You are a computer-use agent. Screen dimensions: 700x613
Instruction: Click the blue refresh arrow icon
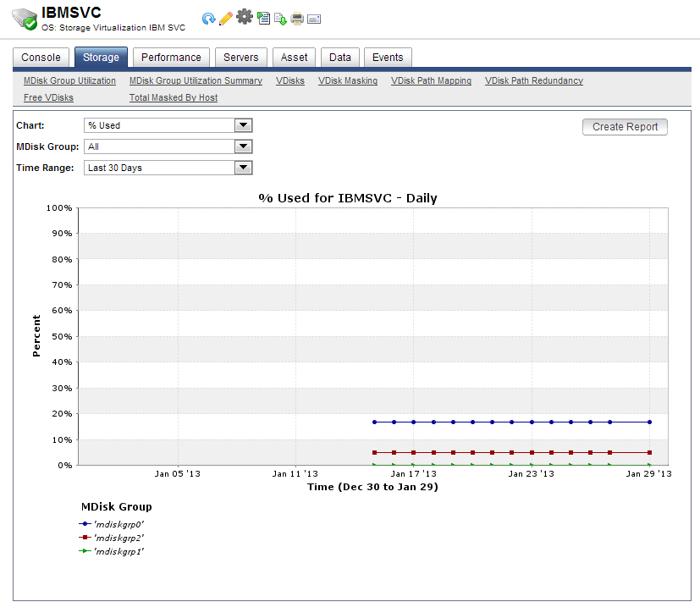pos(208,19)
